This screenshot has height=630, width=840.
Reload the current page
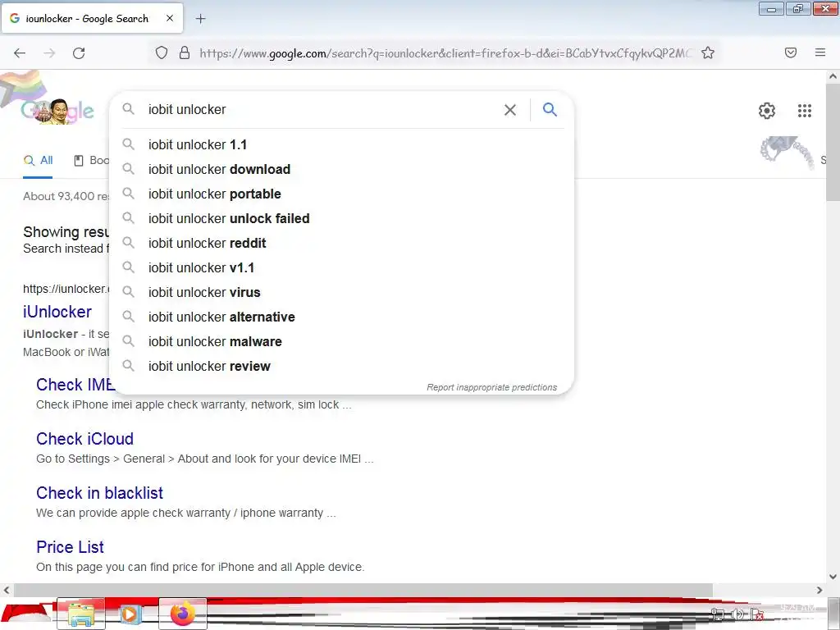pyautogui.click(x=79, y=53)
